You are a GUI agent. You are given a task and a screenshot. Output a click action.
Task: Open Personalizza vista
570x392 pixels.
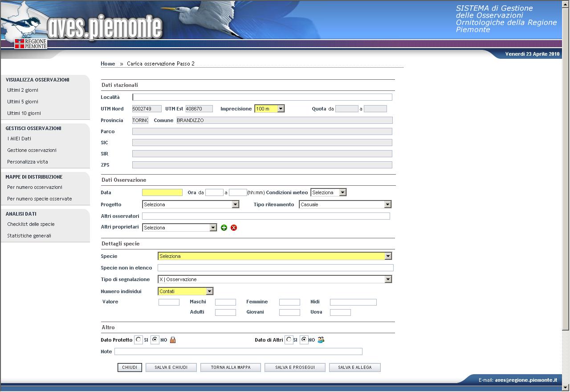(28, 162)
